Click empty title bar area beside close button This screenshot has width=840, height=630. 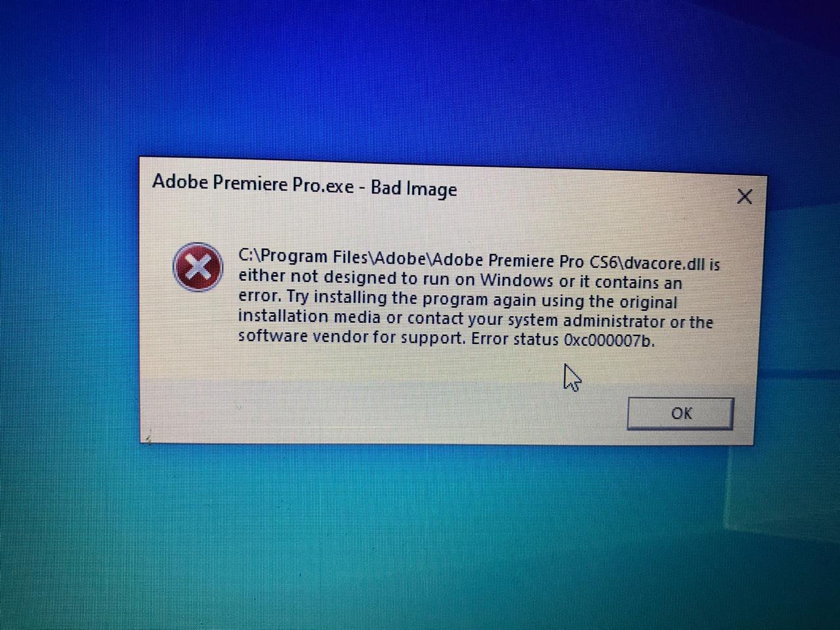pyautogui.click(x=591, y=193)
